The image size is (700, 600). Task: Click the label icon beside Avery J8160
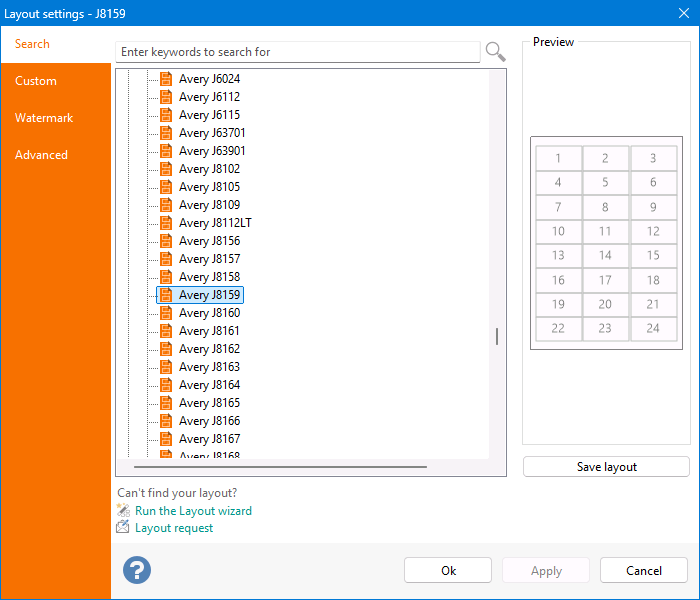166,313
